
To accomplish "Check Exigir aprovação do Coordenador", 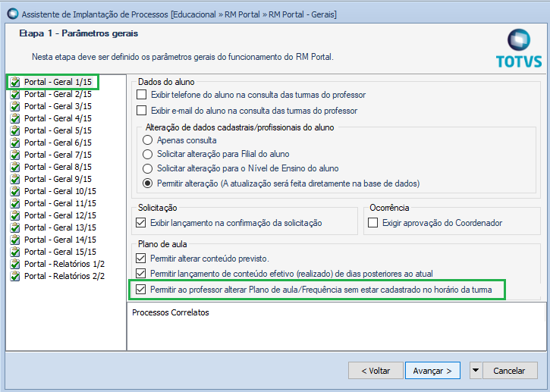I will click(373, 223).
